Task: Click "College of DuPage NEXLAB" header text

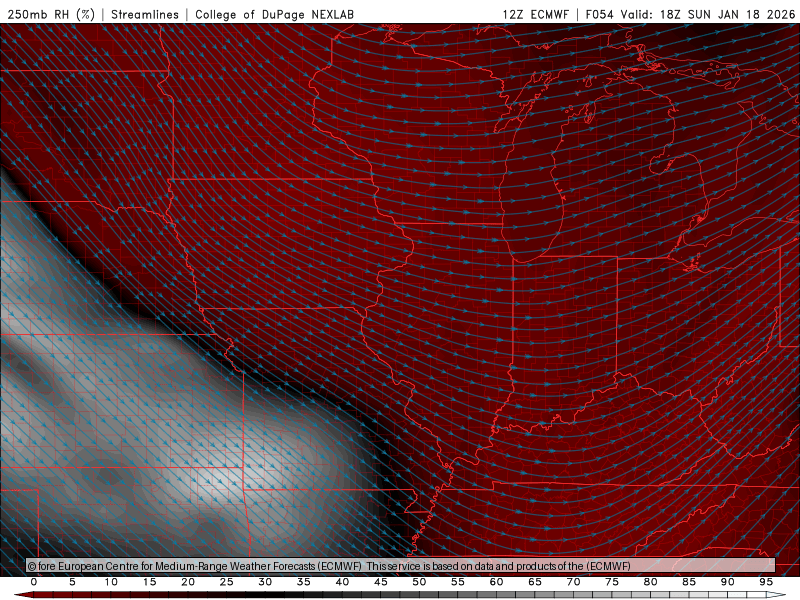Action: point(274,14)
